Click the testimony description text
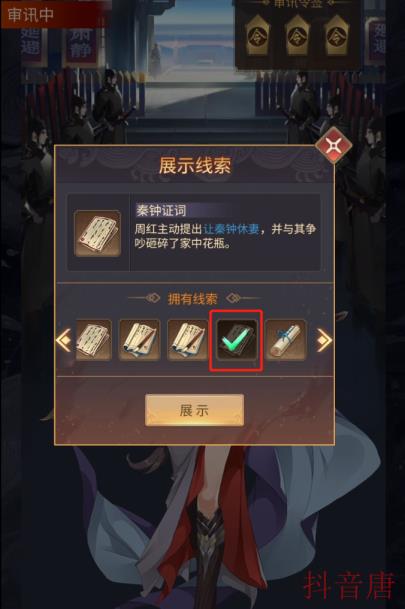405x609 pixels. coord(225,236)
